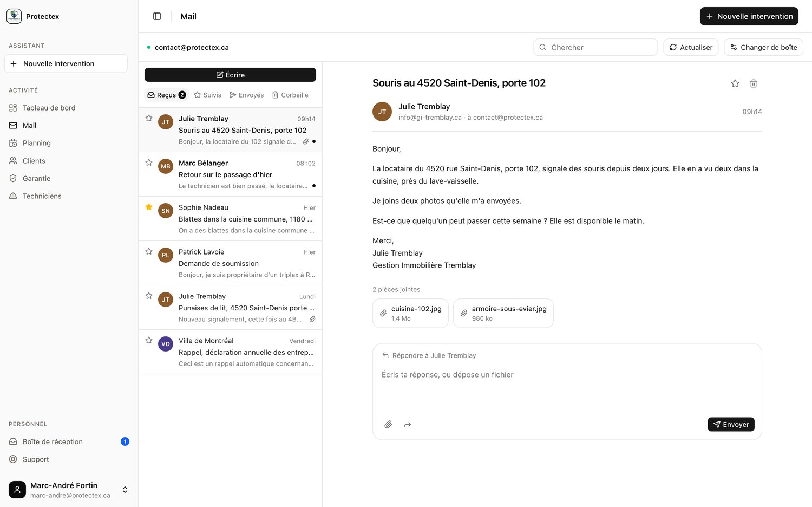Image resolution: width=812 pixels, height=507 pixels.
Task: Click the Patrick Lavoie PL avatar
Action: (166, 255)
